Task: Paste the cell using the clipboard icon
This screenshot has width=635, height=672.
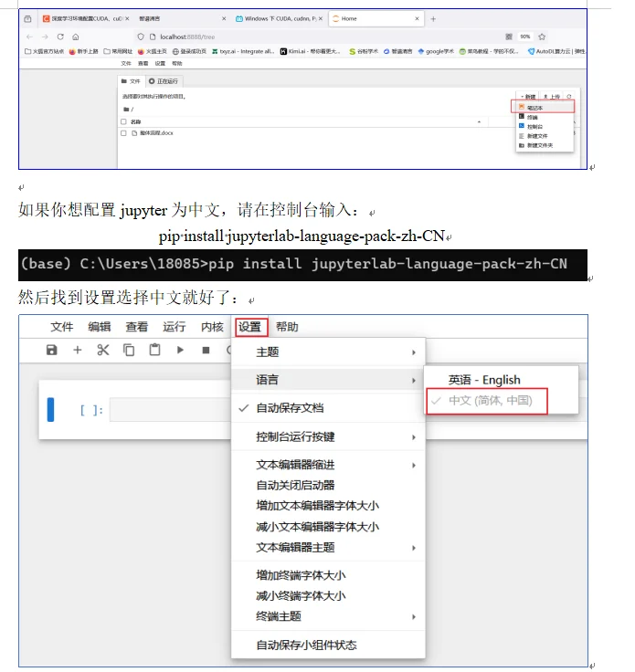Action: (x=154, y=350)
